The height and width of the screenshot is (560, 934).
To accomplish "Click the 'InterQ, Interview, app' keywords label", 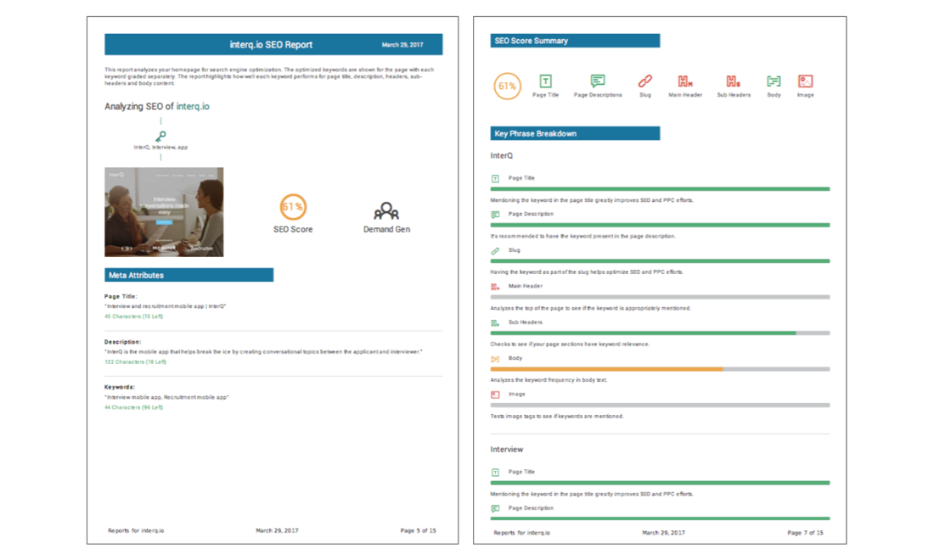I will [160, 147].
